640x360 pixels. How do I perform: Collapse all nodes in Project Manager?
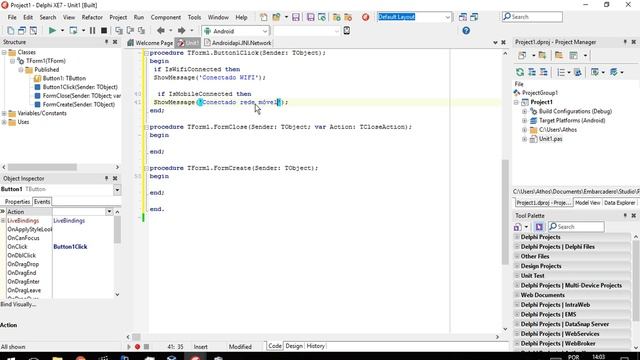[544, 72]
